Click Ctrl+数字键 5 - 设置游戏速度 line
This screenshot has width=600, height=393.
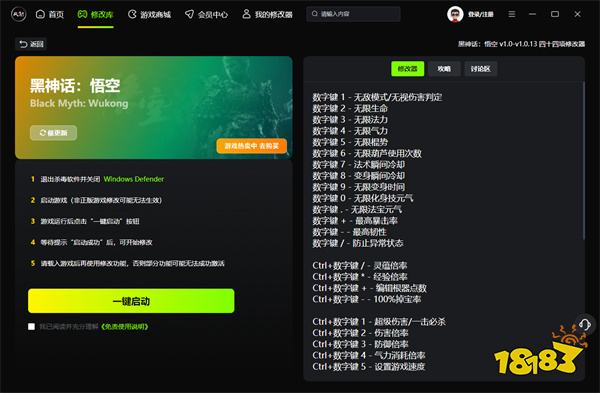pos(369,367)
